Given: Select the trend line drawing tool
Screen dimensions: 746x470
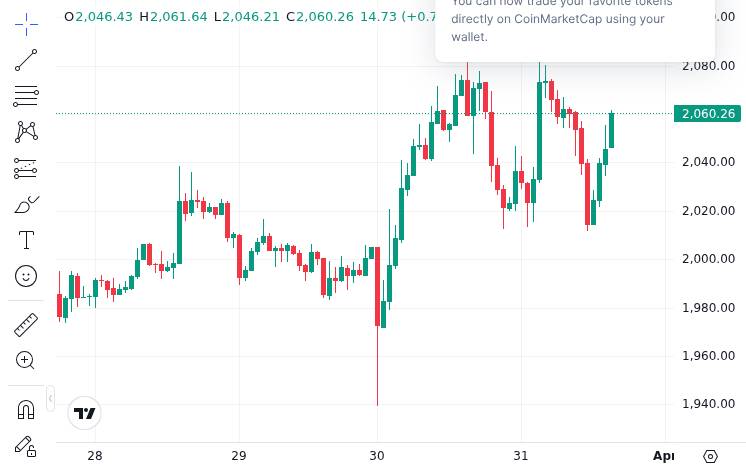Looking at the screenshot, I should pyautogui.click(x=26, y=60).
